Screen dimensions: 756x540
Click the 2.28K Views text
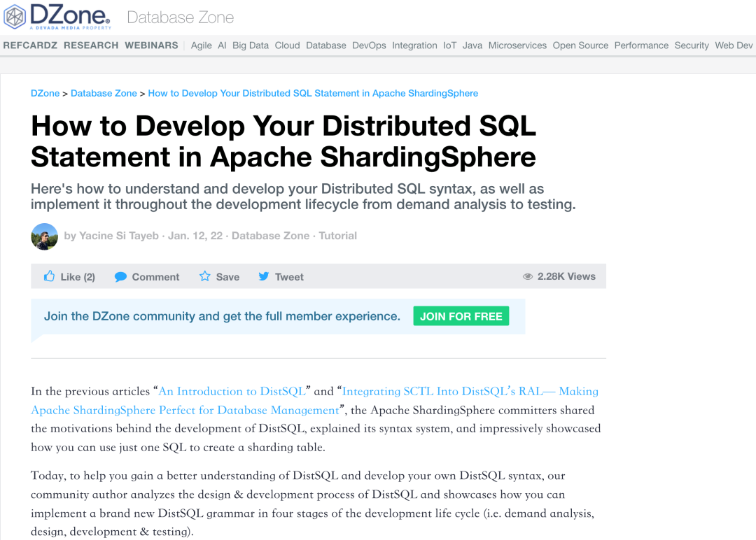point(566,276)
